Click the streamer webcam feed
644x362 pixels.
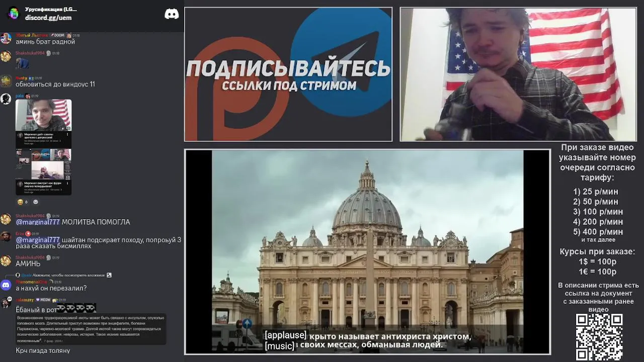[x=518, y=74]
